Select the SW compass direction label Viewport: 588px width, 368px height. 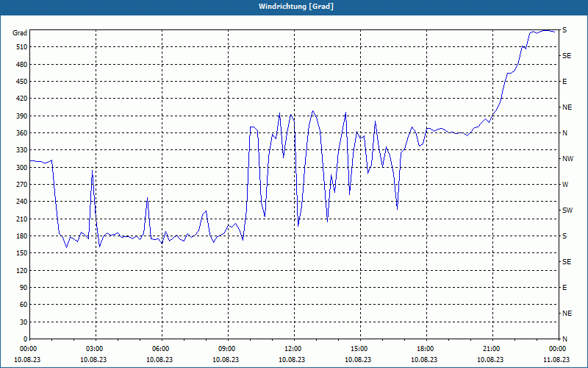tap(567, 210)
